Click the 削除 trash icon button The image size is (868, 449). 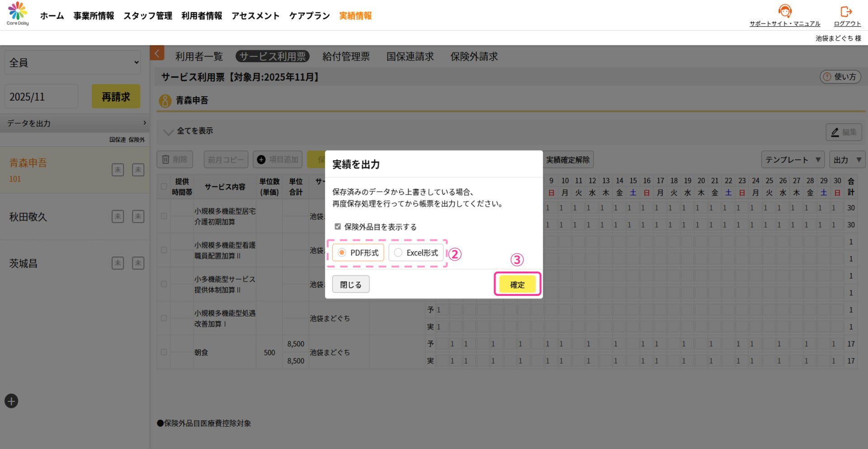[x=175, y=159]
